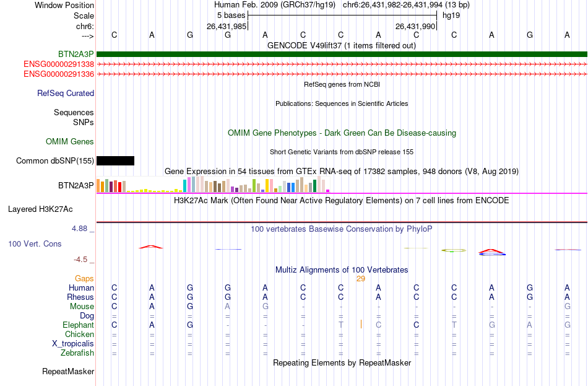Image resolution: width=588 pixels, height=386 pixels.
Task: Click the cyan bar in GTEx chart
Action: 184,186
